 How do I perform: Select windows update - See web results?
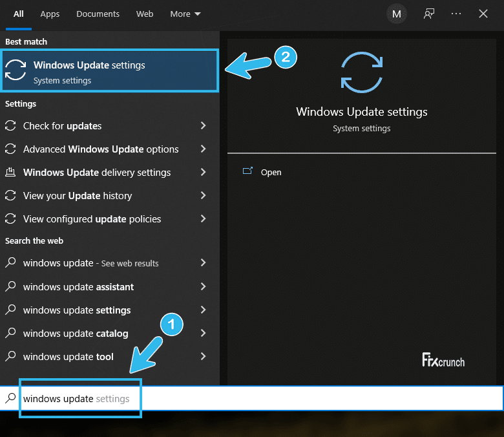pos(110,262)
